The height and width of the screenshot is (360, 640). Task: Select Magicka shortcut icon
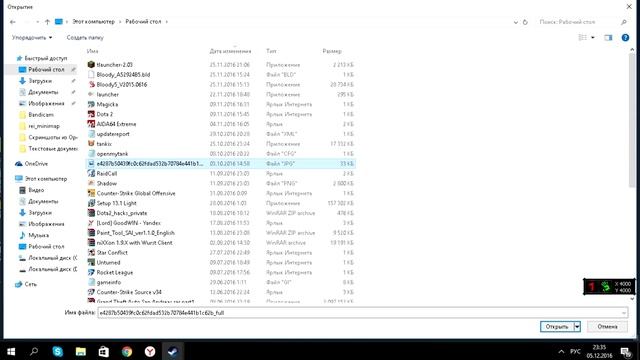point(91,104)
